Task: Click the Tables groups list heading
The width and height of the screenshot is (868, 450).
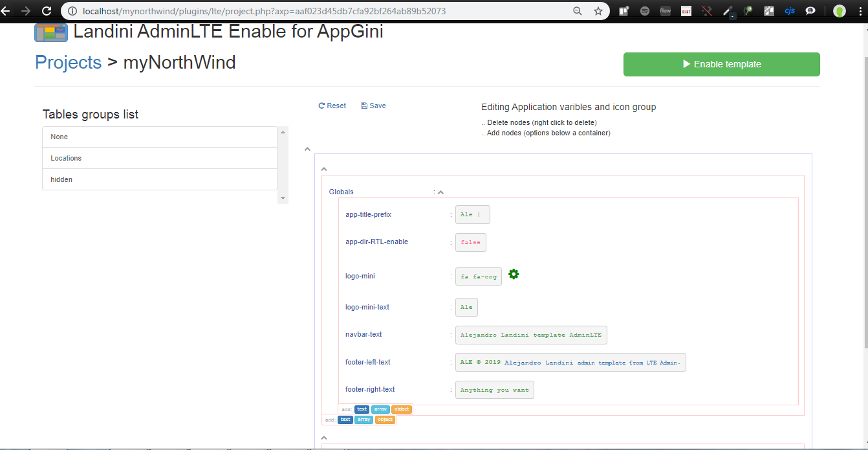Action: 91,115
